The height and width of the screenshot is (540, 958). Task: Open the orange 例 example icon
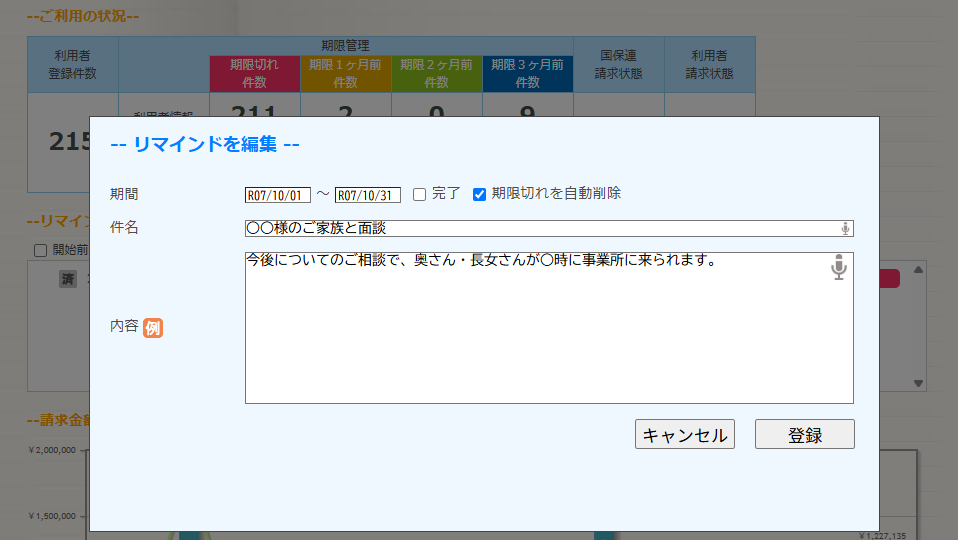coord(152,327)
